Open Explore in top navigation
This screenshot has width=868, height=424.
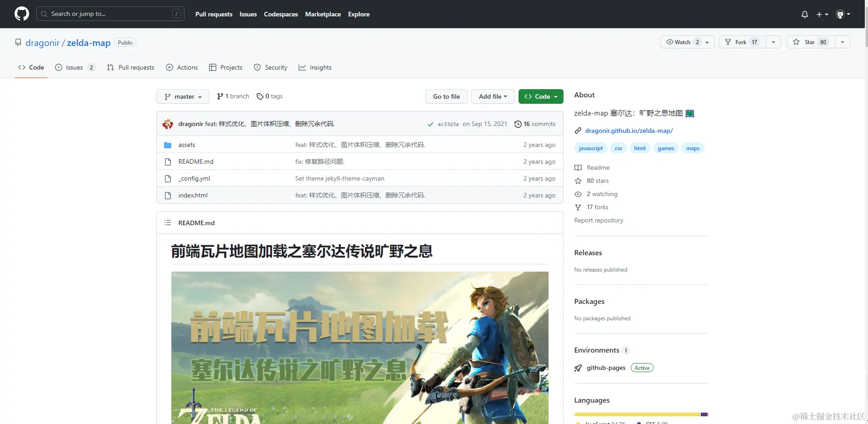point(359,14)
